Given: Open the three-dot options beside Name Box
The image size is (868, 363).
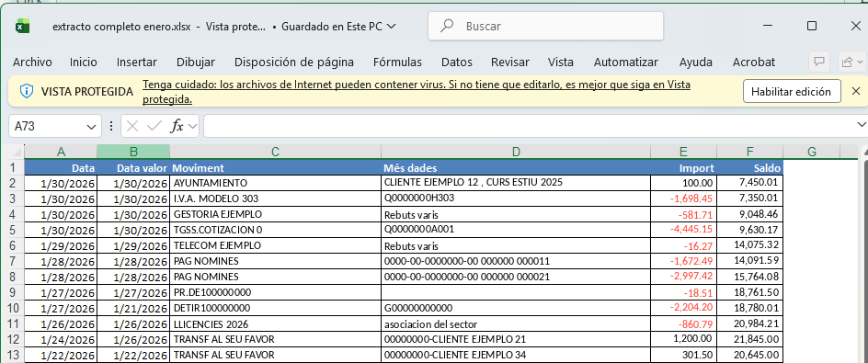Looking at the screenshot, I should 111,126.
